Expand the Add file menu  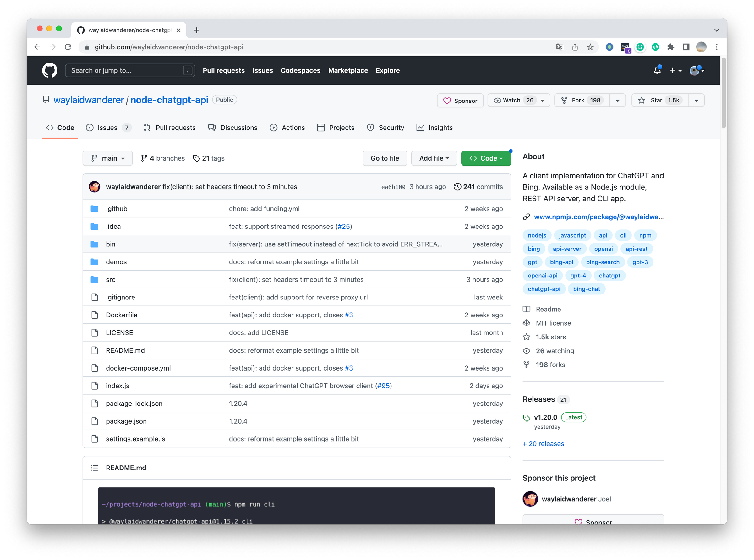coord(434,158)
